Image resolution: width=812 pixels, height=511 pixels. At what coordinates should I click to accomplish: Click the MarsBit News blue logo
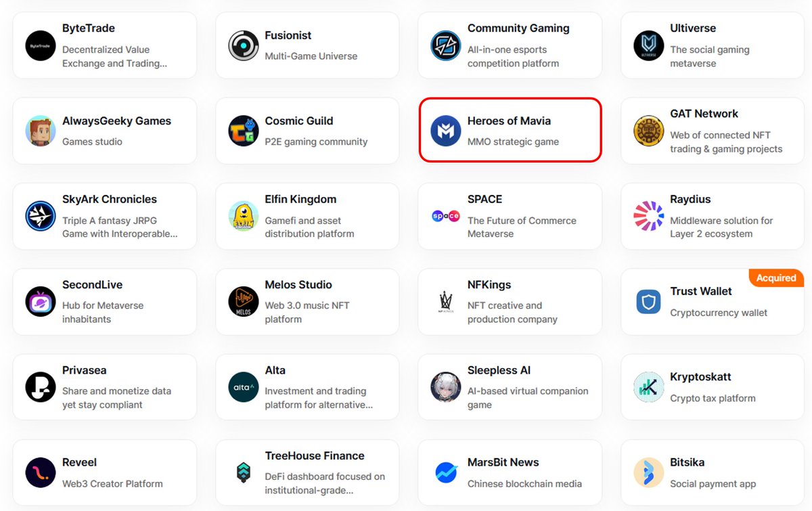tap(446, 472)
